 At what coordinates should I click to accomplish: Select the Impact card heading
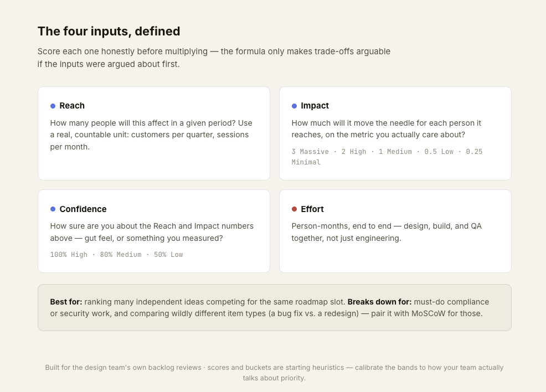pyautogui.click(x=315, y=106)
